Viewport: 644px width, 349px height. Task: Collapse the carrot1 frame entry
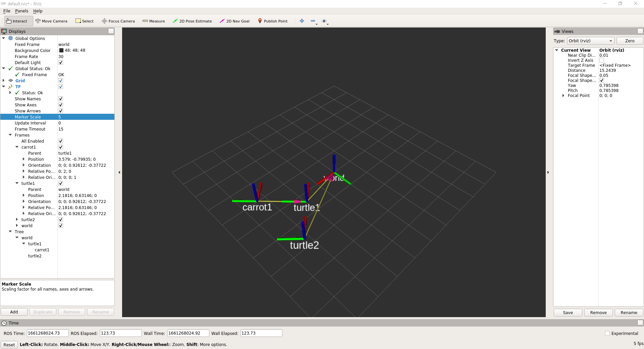click(17, 147)
